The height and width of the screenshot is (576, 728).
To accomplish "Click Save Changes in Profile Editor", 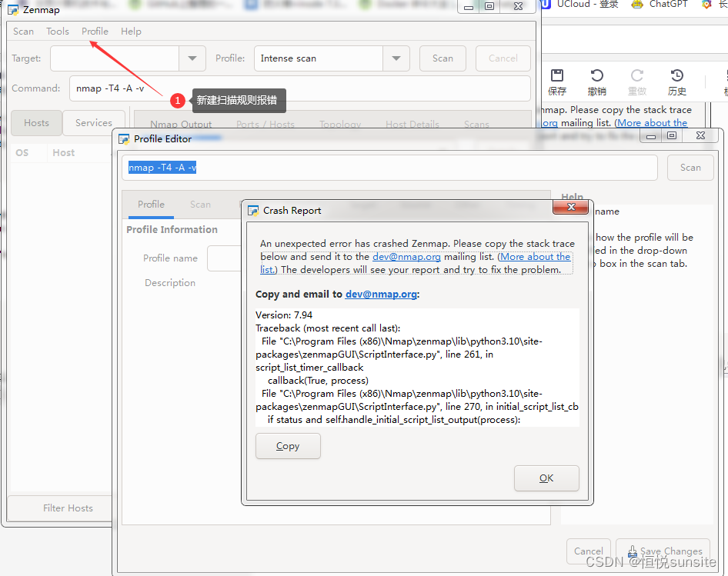I will tap(663, 551).
